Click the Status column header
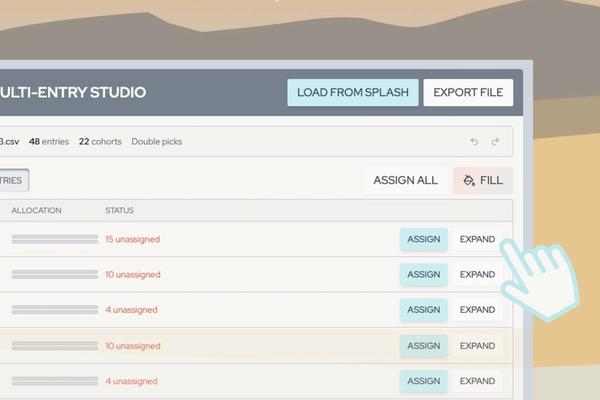This screenshot has height=400, width=600. click(x=119, y=211)
